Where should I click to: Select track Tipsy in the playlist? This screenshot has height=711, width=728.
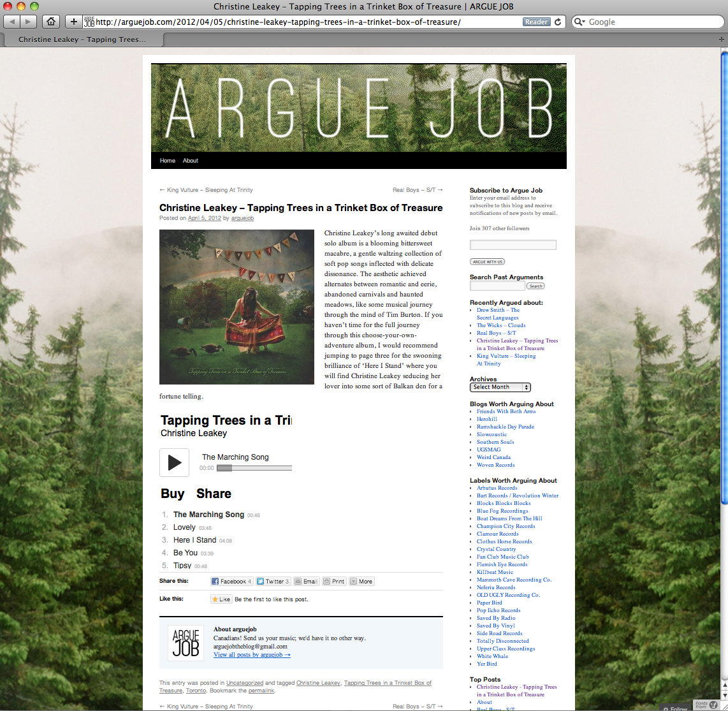click(x=182, y=565)
